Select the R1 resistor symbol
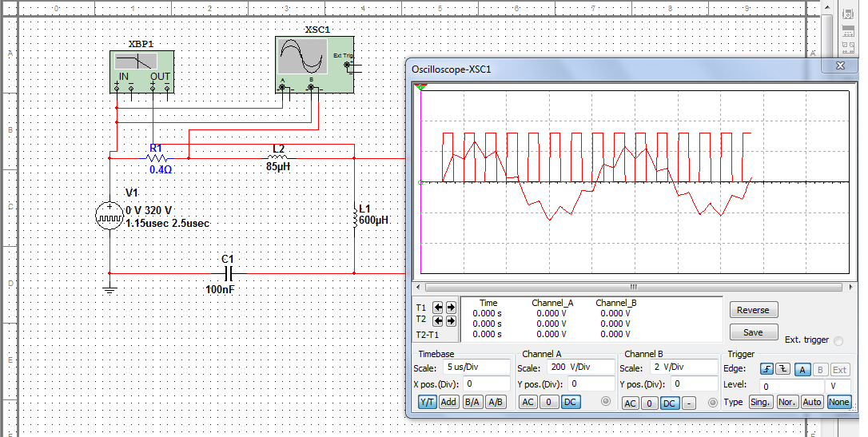This screenshot has height=437, width=868. click(156, 158)
